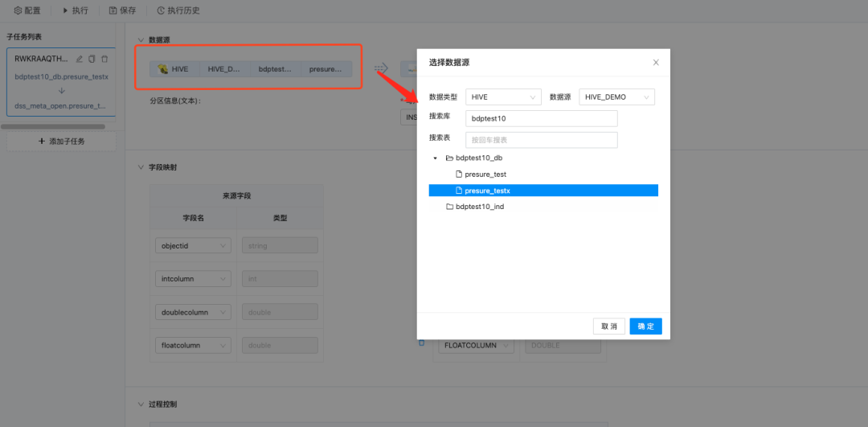
Task: Close the 选择数据源 dialog with the X
Action: pyautogui.click(x=656, y=62)
